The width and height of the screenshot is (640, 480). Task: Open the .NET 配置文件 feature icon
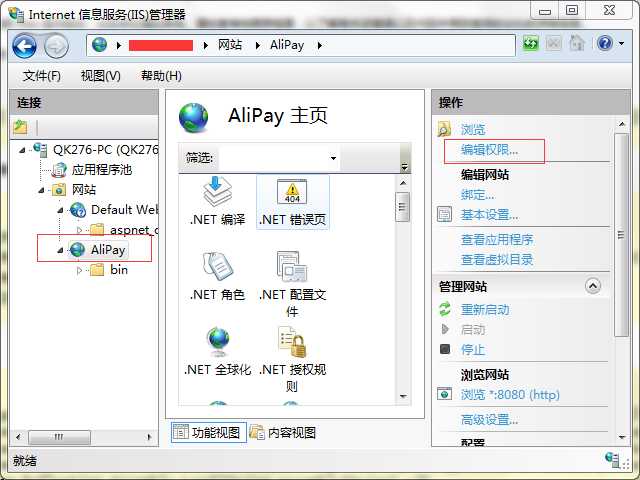[292, 266]
